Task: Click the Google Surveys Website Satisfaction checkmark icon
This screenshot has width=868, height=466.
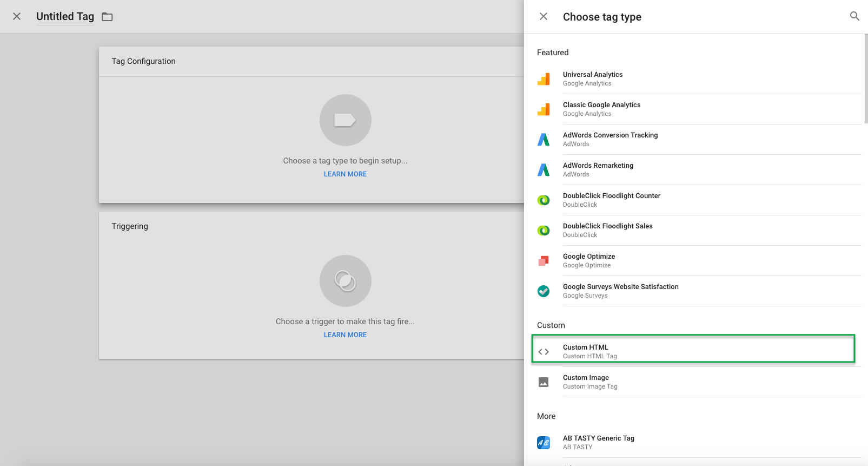Action: click(x=544, y=291)
